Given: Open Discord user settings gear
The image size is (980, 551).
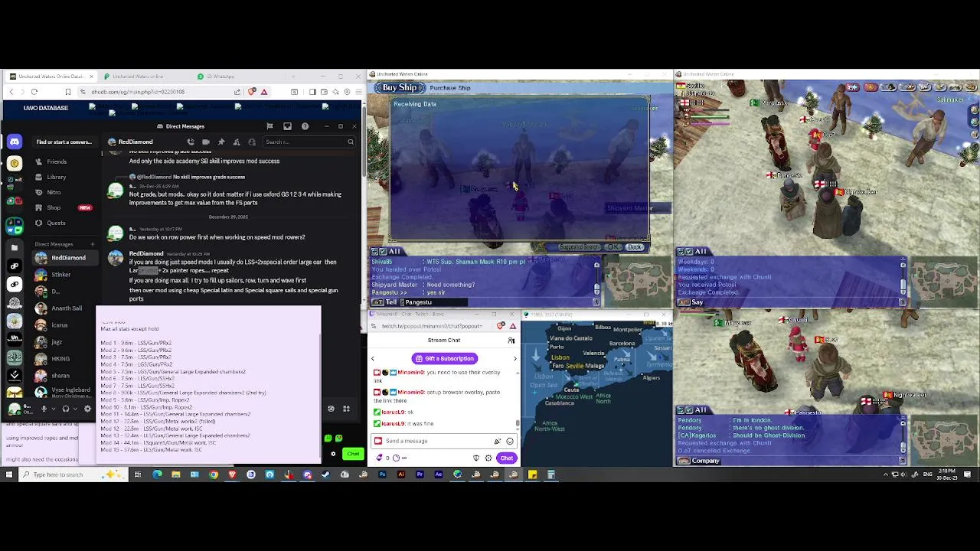Looking at the screenshot, I should click(x=88, y=409).
